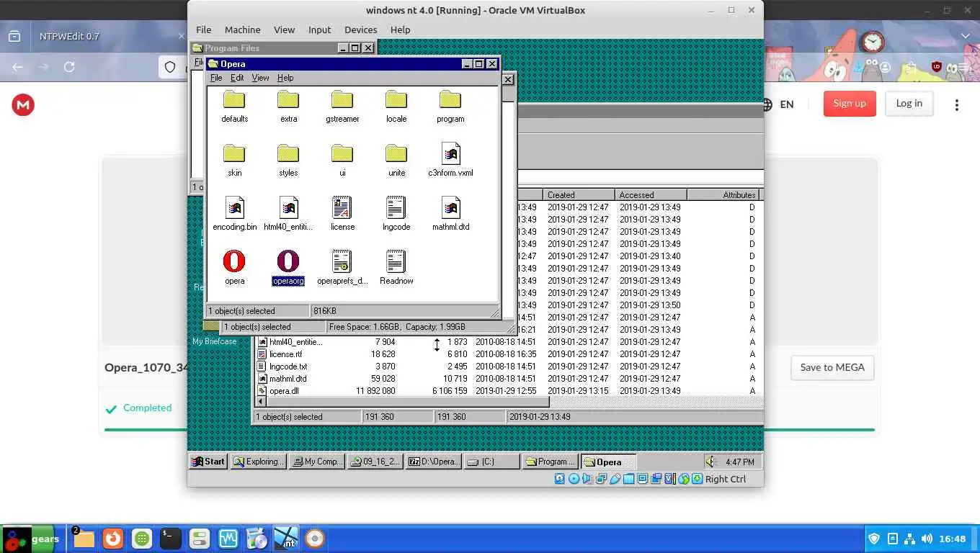The height and width of the screenshot is (553, 980).
Task: Switch to Exploring... taskbar button
Action: (x=259, y=462)
